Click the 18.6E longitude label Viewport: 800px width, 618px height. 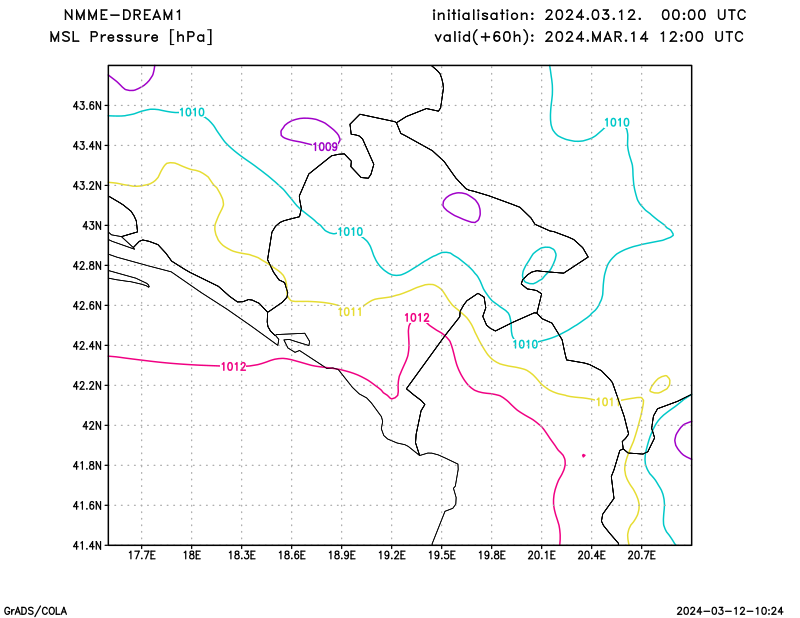pyautogui.click(x=291, y=555)
